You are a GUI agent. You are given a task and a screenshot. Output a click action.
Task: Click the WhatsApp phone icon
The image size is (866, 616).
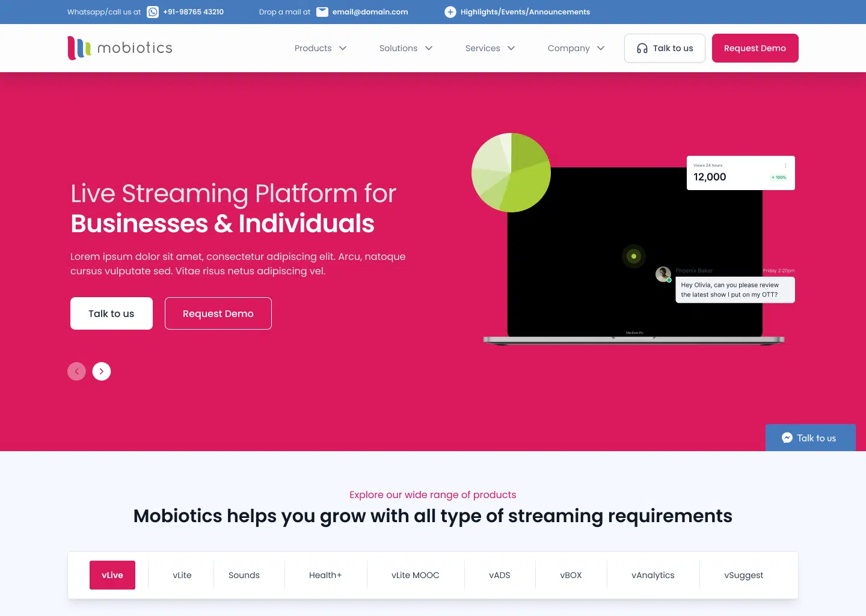[x=153, y=12]
